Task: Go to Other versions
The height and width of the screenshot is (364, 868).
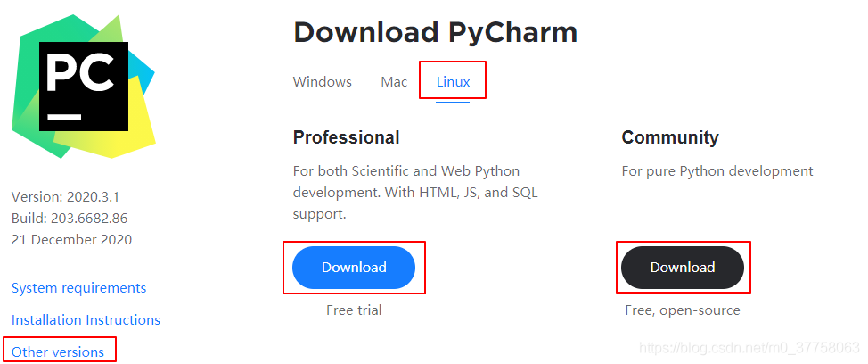Action: tap(58, 352)
